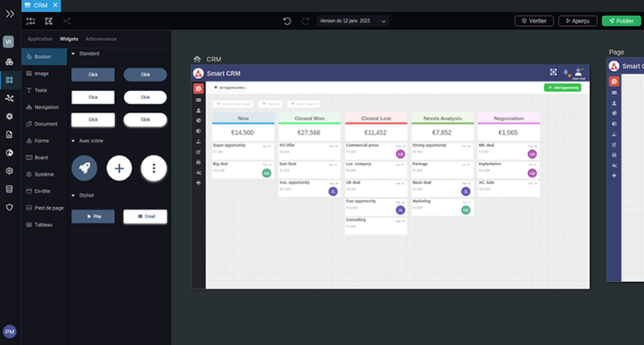Open the network nodes icon in left rail
This screenshot has width=644, height=345.
click(9, 98)
